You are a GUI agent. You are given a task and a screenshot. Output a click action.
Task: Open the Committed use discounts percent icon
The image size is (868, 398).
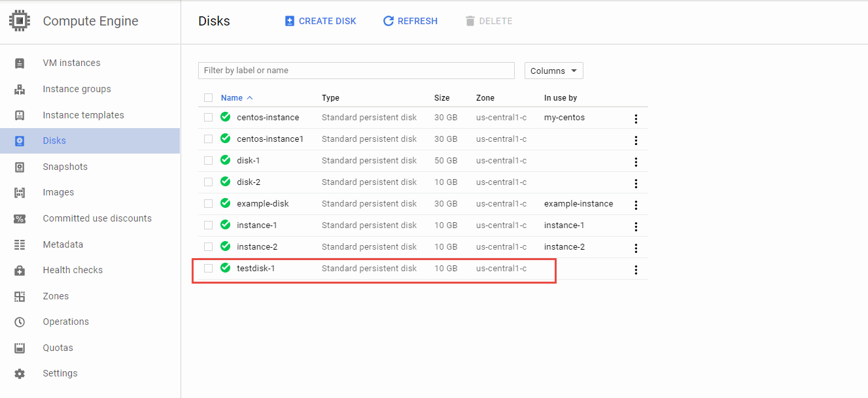coord(20,219)
